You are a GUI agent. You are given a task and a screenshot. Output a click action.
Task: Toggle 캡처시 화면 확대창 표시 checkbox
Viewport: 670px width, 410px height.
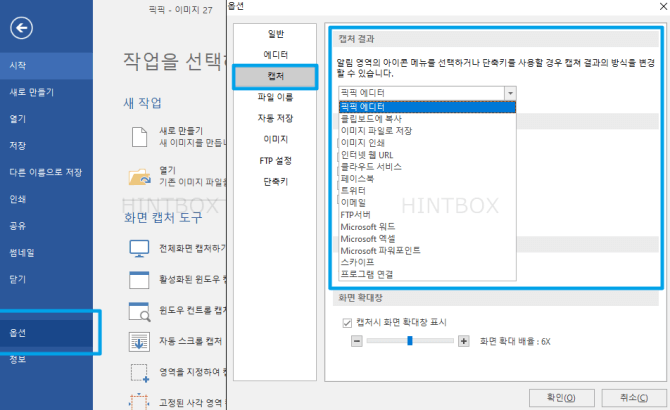point(347,323)
